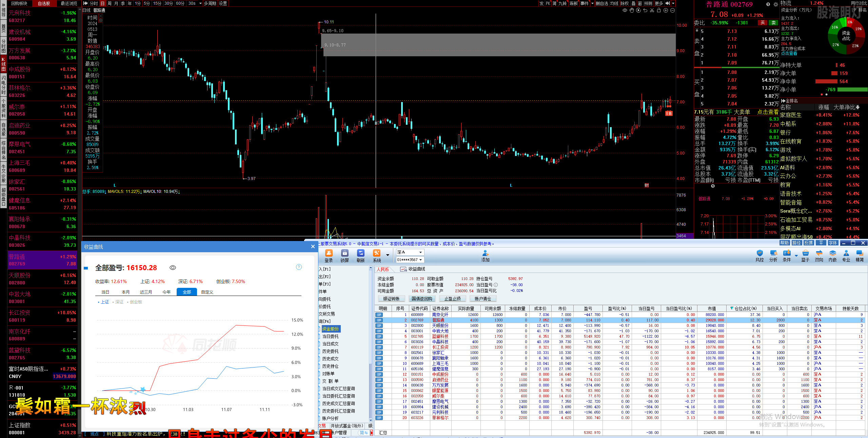
Task: Click the jump-to-end arrow icon after 更多
Action: pos(667,3)
